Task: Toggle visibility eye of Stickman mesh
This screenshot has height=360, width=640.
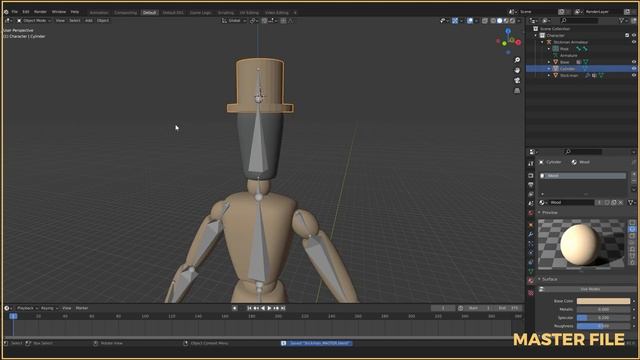Action: [634, 75]
